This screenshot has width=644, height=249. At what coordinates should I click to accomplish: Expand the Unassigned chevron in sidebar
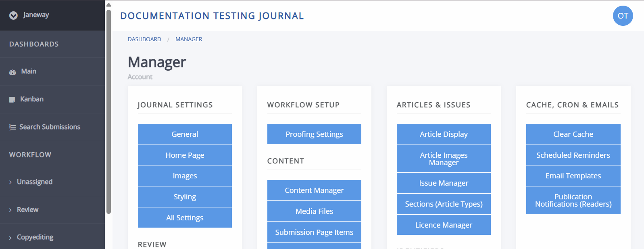tap(10, 182)
